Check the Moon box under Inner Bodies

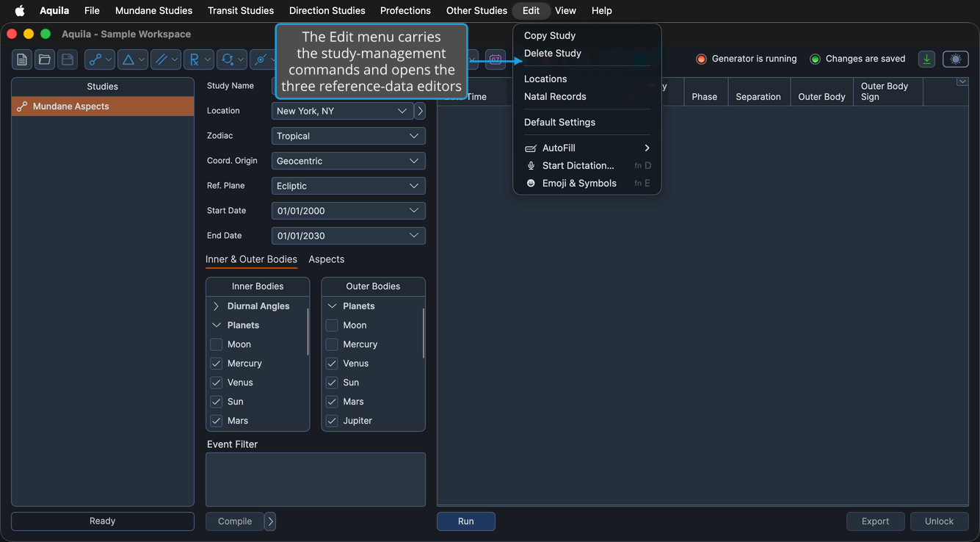click(x=217, y=344)
